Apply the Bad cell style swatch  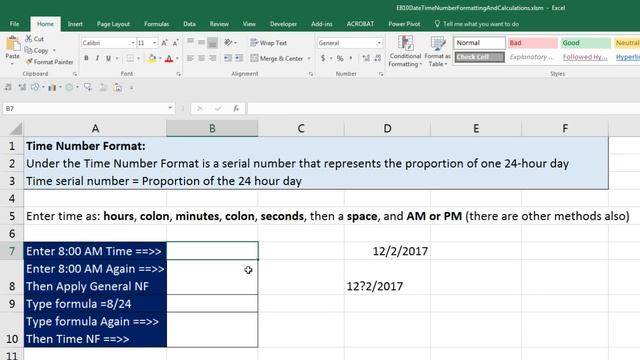coord(532,43)
